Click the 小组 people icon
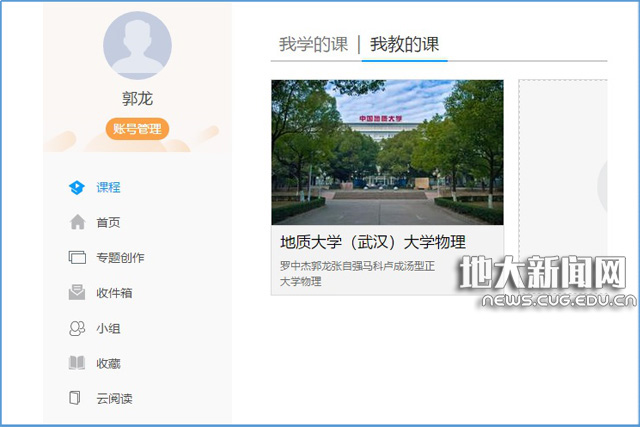Screen dimensions: 640x427 tap(77, 328)
